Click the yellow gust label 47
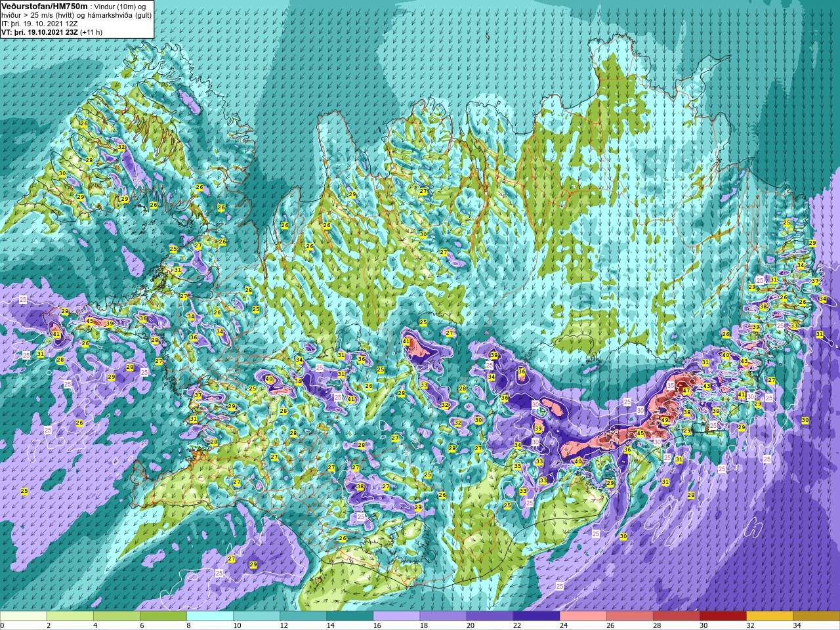Screen dimensions: 840x630 pos(686,390)
